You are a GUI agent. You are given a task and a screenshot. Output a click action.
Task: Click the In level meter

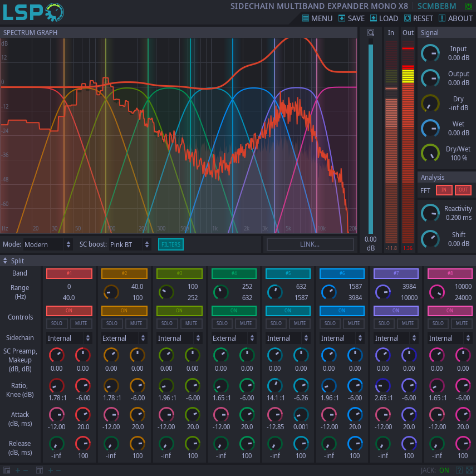pyautogui.click(x=391, y=141)
